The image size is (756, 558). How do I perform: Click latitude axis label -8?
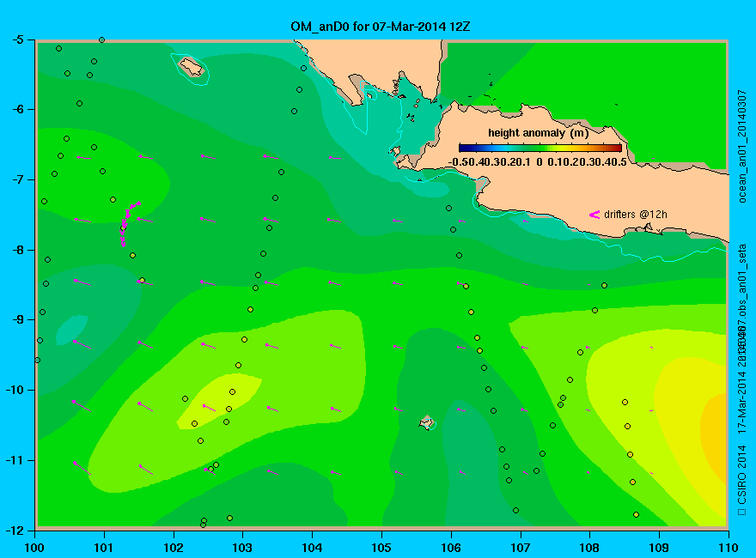17,250
